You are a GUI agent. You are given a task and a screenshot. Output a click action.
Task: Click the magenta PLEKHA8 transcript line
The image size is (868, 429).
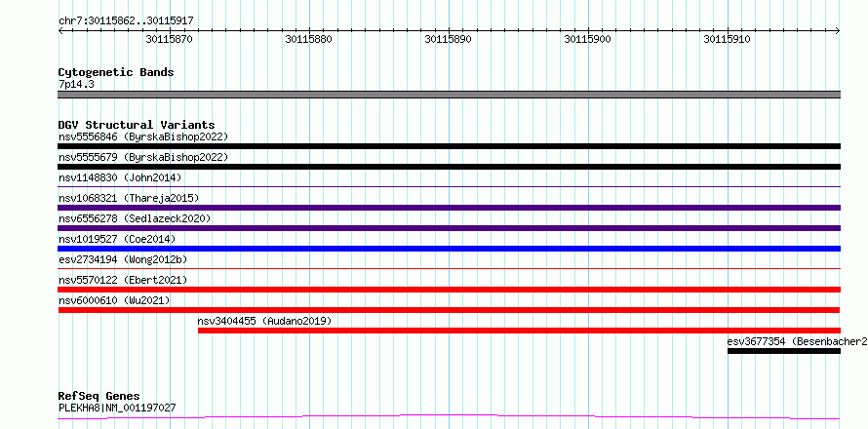tap(449, 417)
